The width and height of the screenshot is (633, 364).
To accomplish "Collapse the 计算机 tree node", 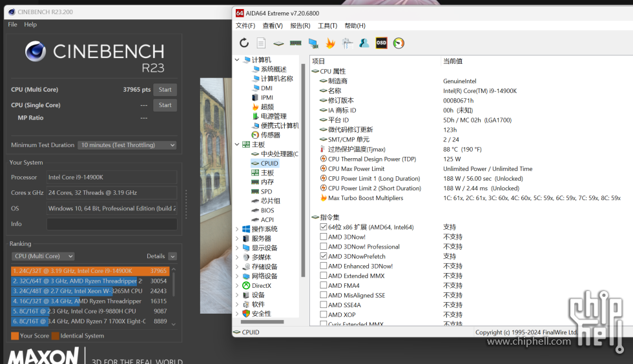I will point(238,60).
